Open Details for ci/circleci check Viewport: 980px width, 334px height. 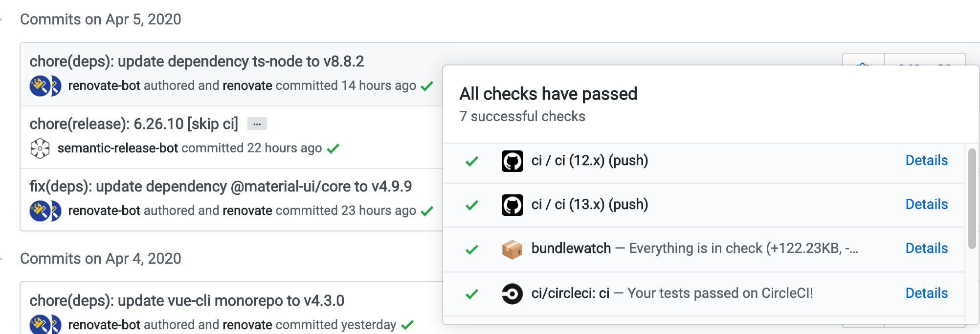click(926, 293)
